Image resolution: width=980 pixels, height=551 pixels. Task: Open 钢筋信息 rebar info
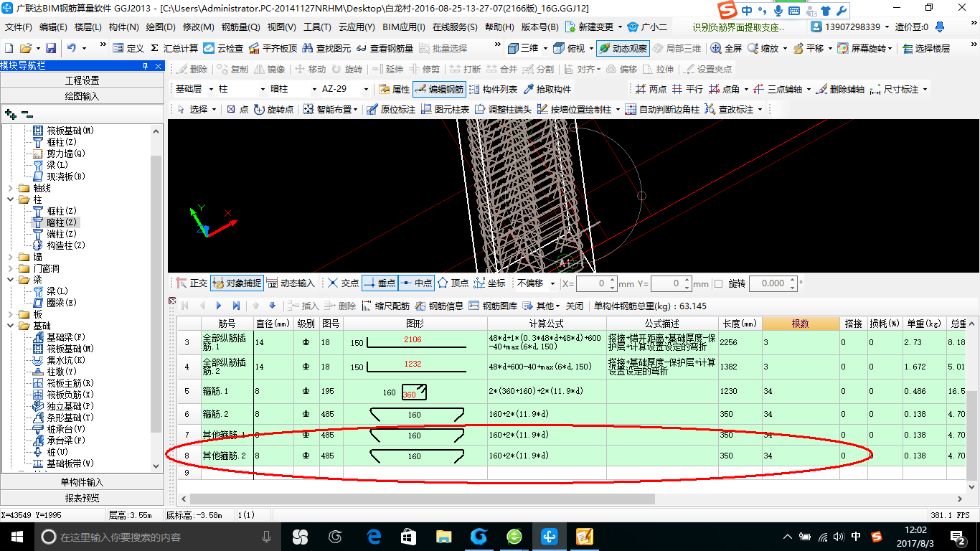(439, 306)
